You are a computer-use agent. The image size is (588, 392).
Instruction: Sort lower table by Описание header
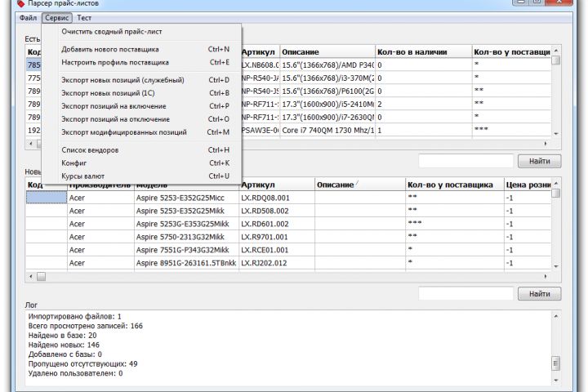[x=359, y=185]
